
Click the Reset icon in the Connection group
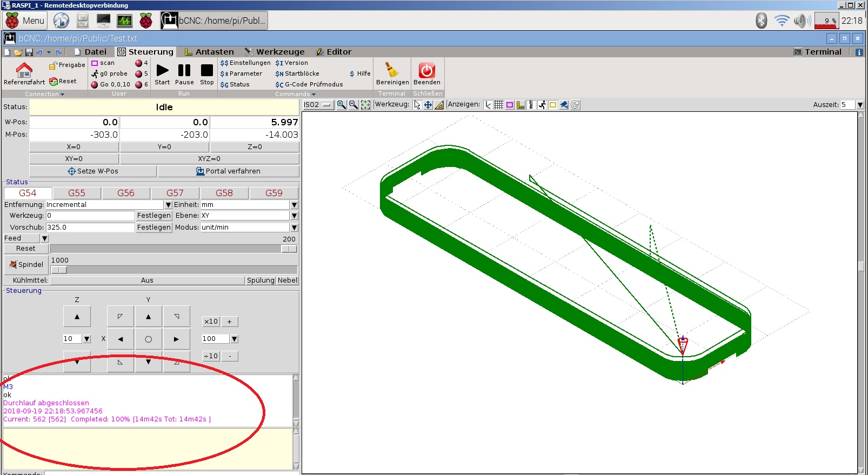pos(54,82)
